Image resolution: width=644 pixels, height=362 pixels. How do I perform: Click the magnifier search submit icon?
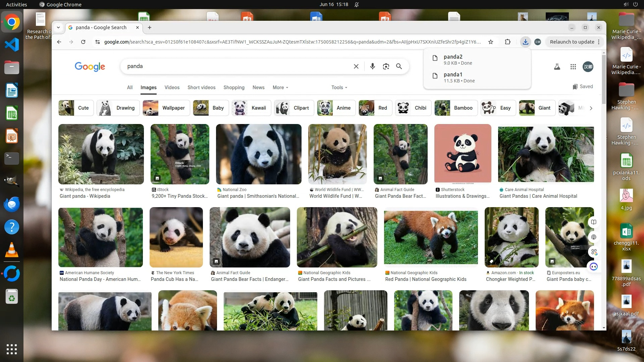[x=399, y=66]
